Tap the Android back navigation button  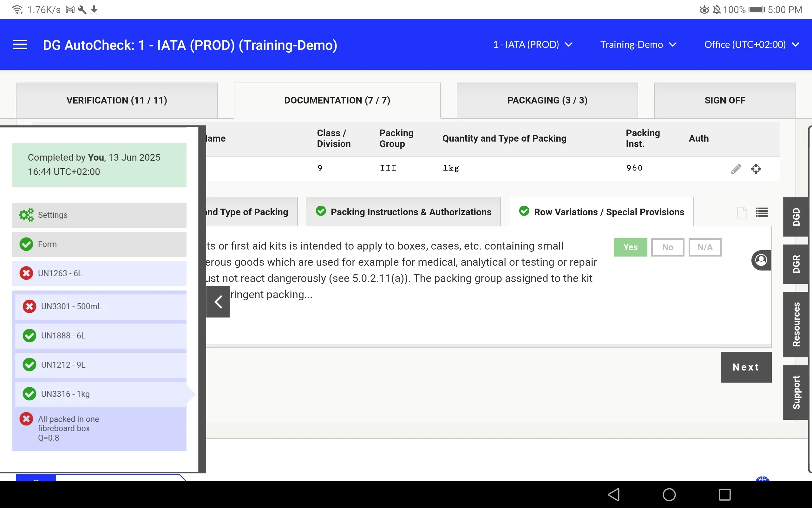[614, 495]
